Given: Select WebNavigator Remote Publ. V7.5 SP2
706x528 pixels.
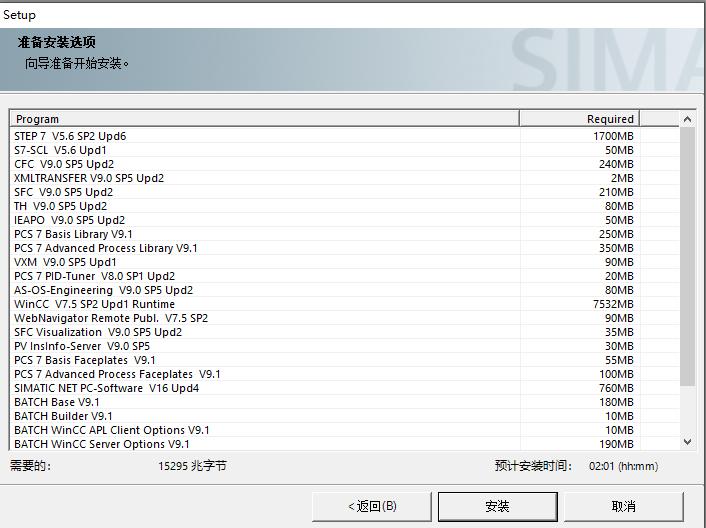Looking at the screenshot, I should tap(344, 318).
